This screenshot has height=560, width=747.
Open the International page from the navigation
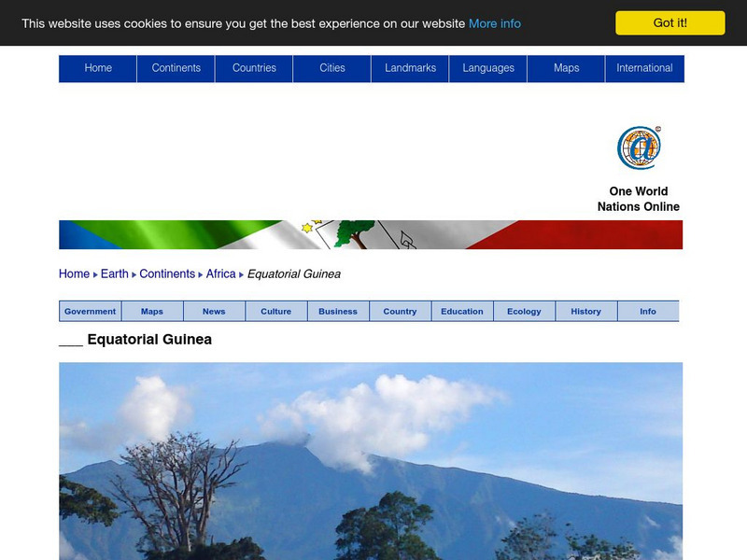click(x=644, y=67)
